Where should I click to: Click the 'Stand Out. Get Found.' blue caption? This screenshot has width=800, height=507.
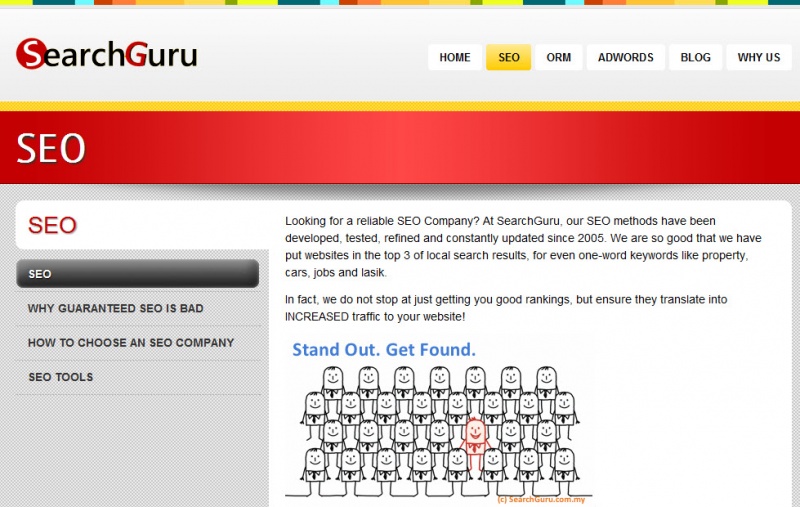click(384, 350)
